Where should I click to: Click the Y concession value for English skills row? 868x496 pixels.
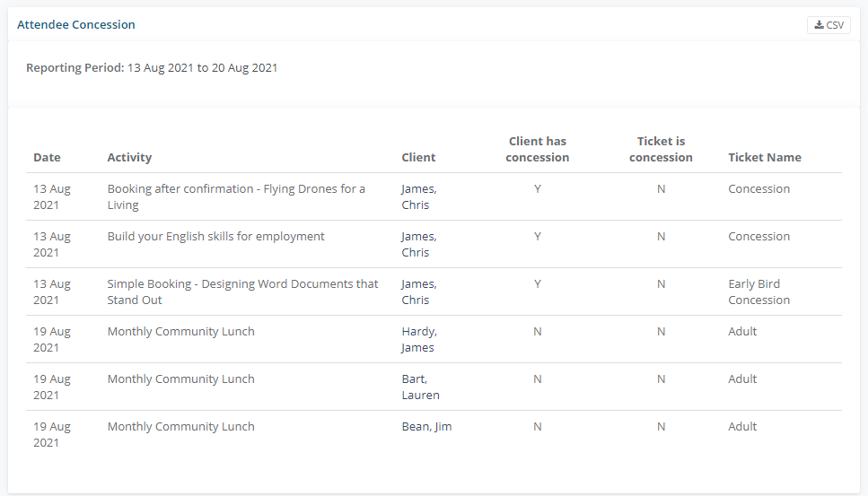click(537, 237)
